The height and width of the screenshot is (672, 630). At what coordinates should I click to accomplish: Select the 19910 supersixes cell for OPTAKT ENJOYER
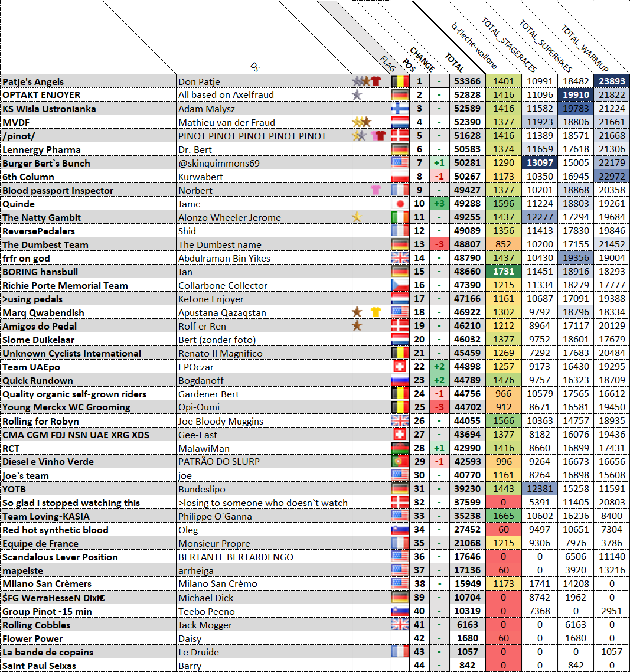point(576,94)
